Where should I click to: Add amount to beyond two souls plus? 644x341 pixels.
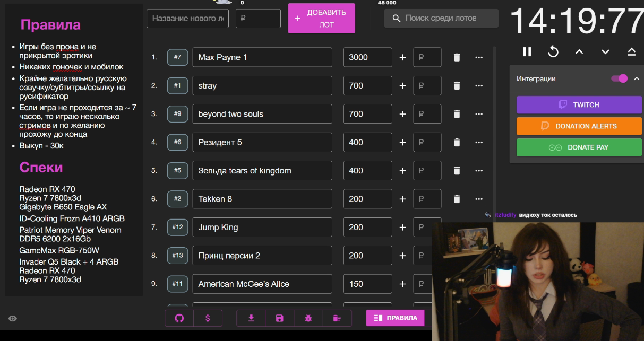tap(402, 114)
